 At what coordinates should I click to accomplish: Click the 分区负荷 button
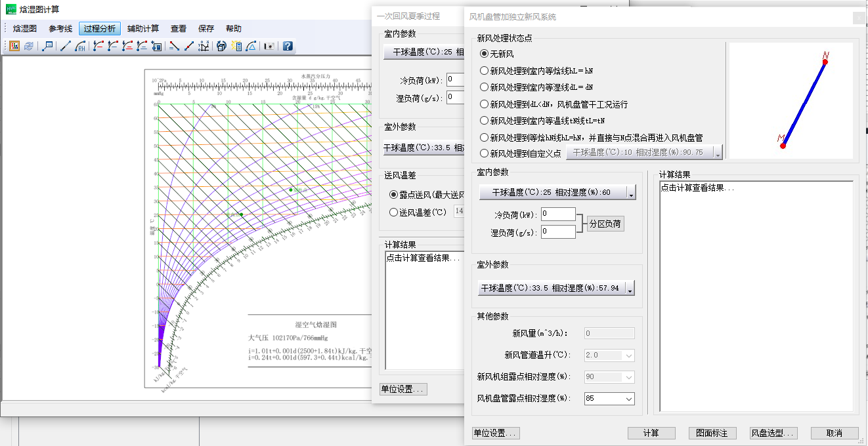point(605,224)
